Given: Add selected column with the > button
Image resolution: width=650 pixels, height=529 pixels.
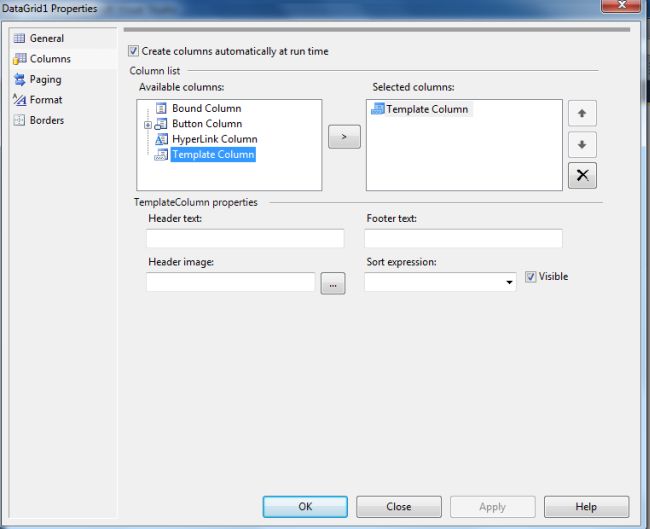Looking at the screenshot, I should (344, 137).
